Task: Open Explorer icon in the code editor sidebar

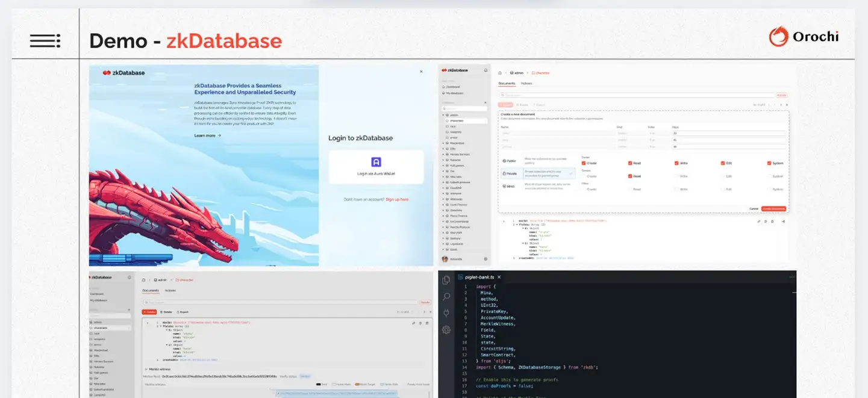Action: (x=446, y=280)
